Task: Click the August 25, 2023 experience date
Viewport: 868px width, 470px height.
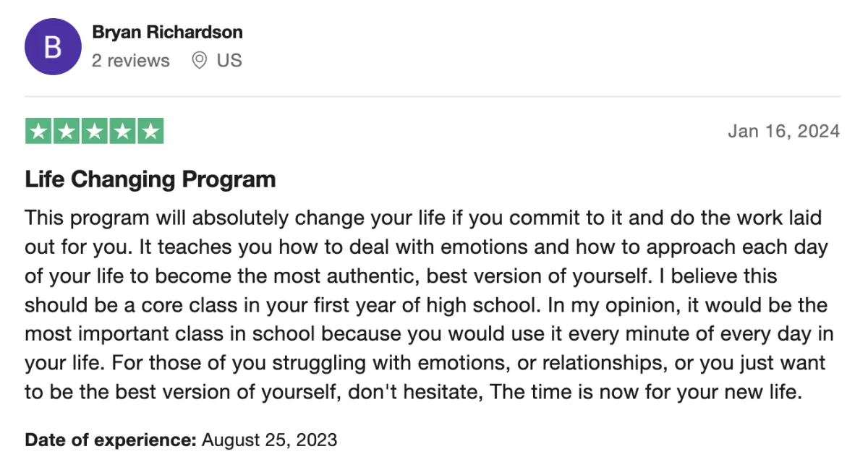Action: click(x=269, y=439)
